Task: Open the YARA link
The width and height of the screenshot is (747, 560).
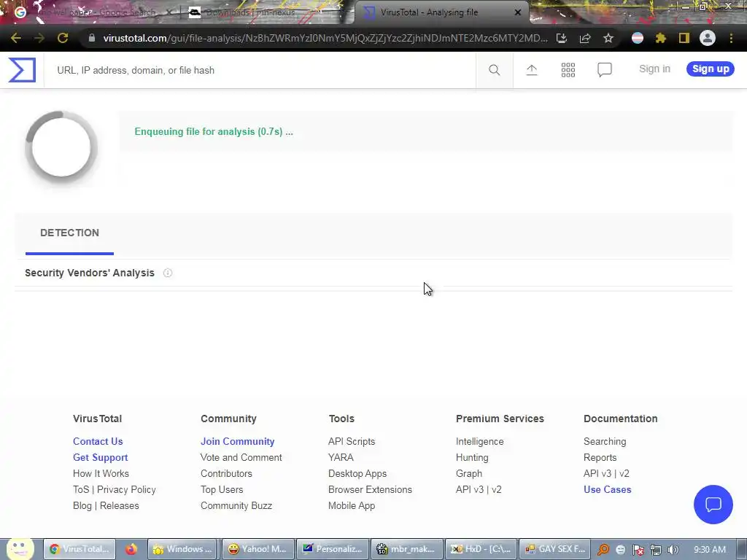Action: pyautogui.click(x=341, y=458)
